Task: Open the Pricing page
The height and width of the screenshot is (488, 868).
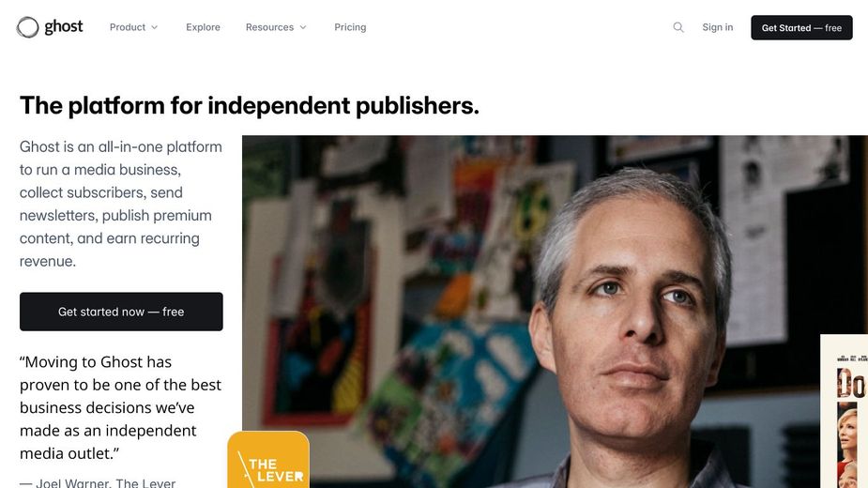Action: tap(350, 27)
